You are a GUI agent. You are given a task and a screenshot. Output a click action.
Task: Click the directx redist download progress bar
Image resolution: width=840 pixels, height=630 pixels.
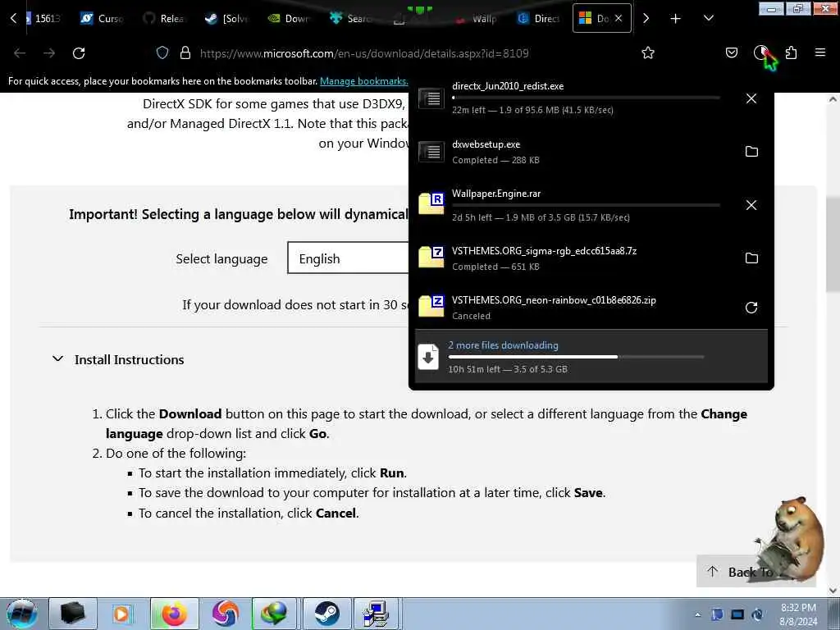pyautogui.click(x=586, y=98)
